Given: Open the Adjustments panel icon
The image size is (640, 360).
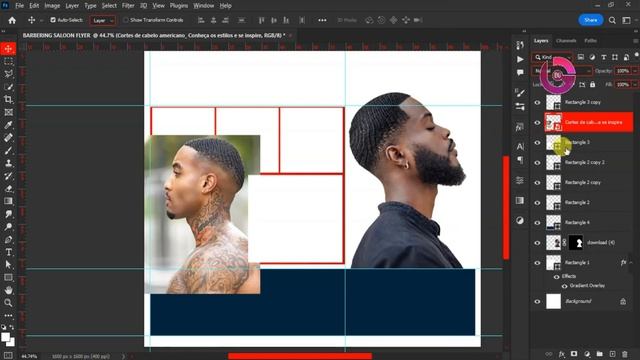Looking at the screenshot, I should click(520, 220).
